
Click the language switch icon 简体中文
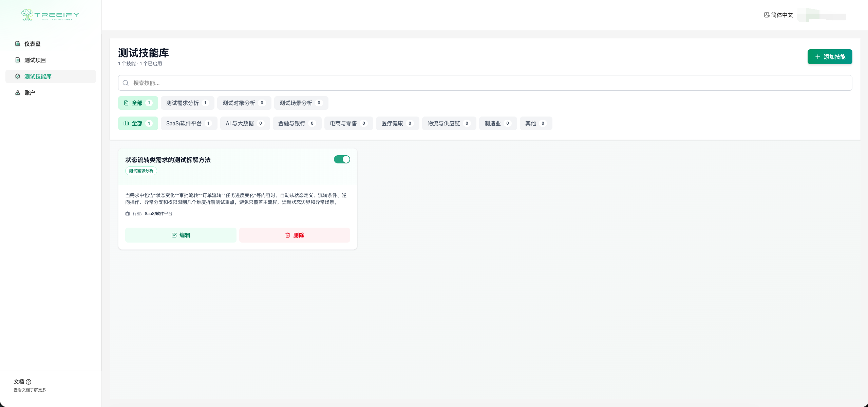click(767, 15)
